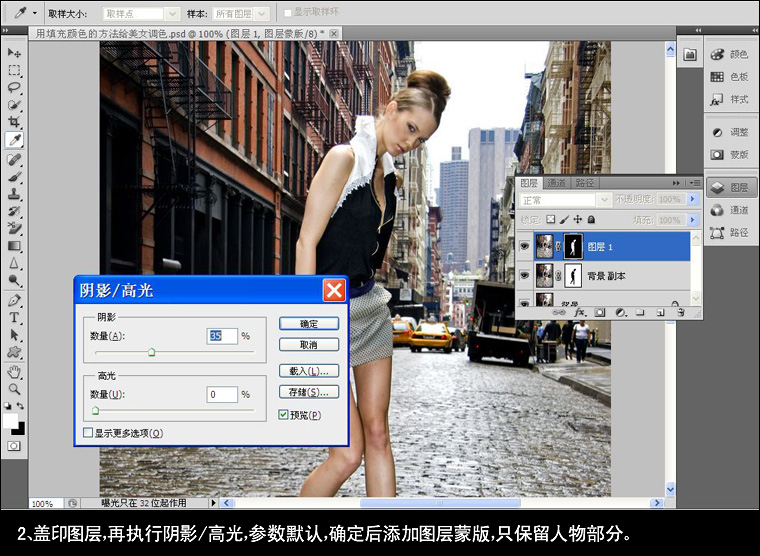Add layer mask in Layers panel
The width and height of the screenshot is (760, 556).
(600, 313)
